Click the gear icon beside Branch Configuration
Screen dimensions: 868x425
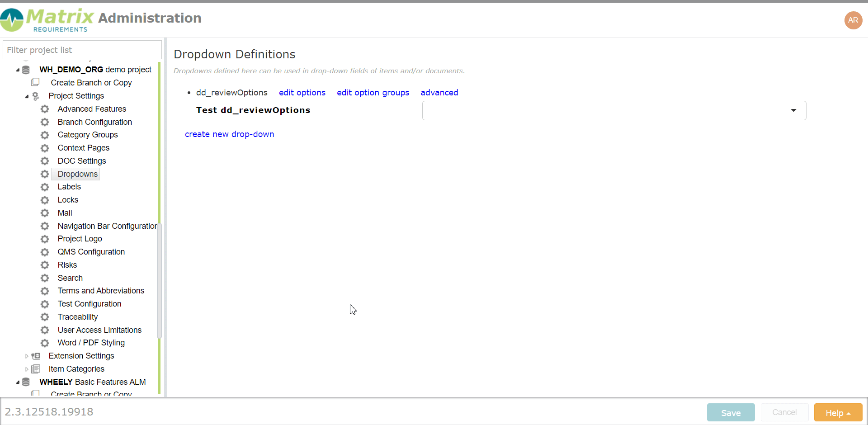pos(45,122)
